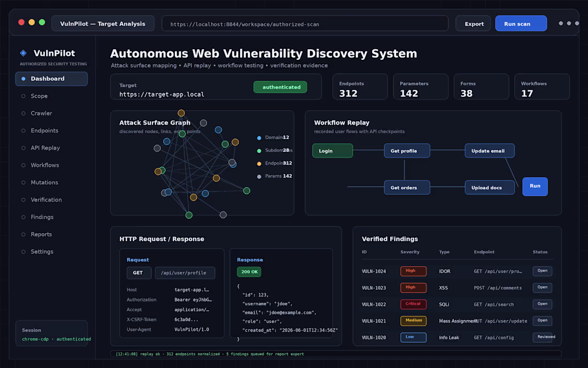Start scan with Run scan button
Screen dimensions: 588x368
tap(521, 24)
